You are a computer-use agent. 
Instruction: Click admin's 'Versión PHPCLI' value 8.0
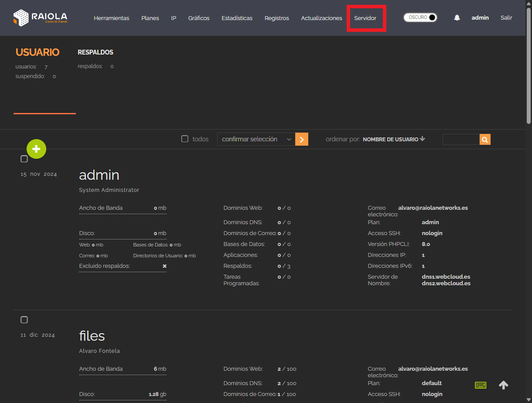(426, 244)
